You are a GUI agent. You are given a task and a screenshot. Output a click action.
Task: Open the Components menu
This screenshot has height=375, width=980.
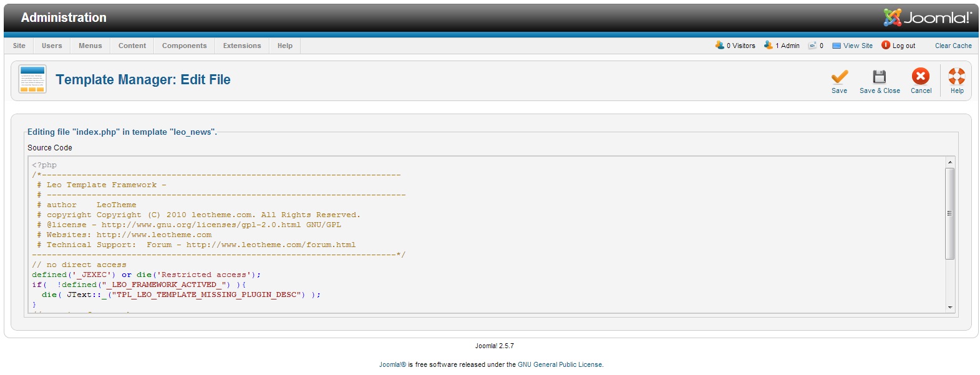185,46
